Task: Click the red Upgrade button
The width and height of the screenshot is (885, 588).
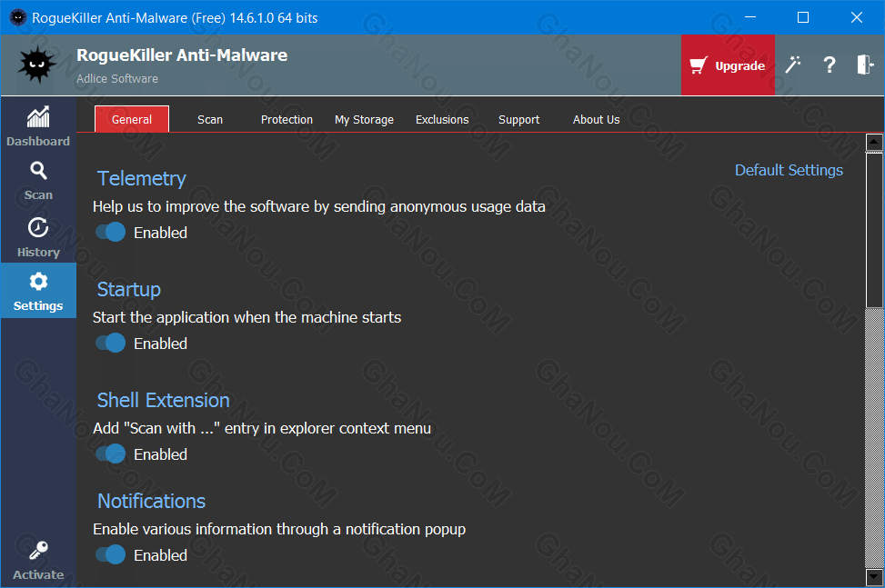Action: point(728,65)
